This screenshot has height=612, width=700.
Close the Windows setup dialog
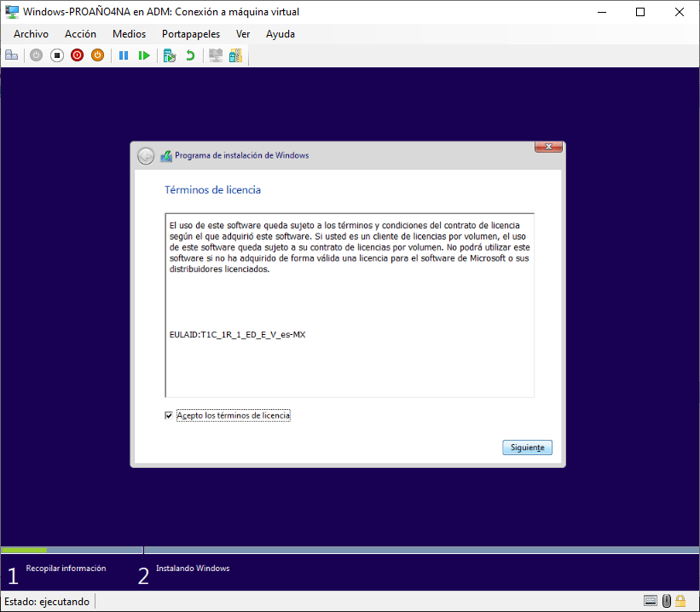(548, 147)
